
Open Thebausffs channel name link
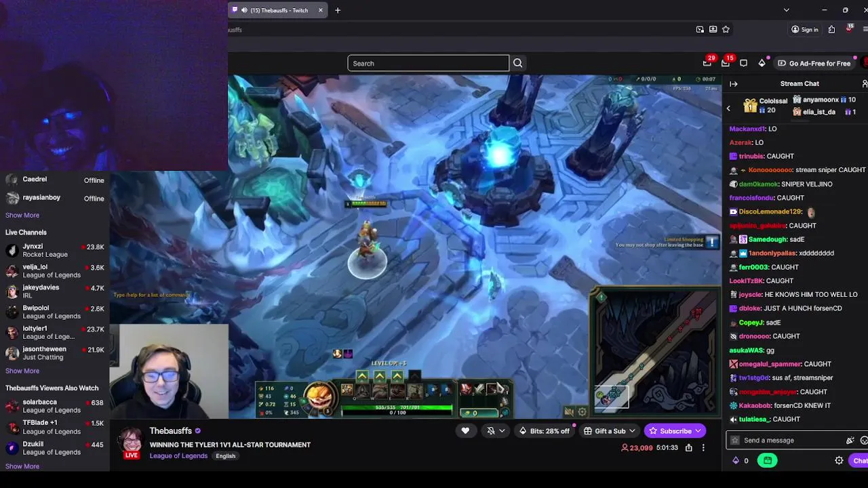pyautogui.click(x=170, y=431)
